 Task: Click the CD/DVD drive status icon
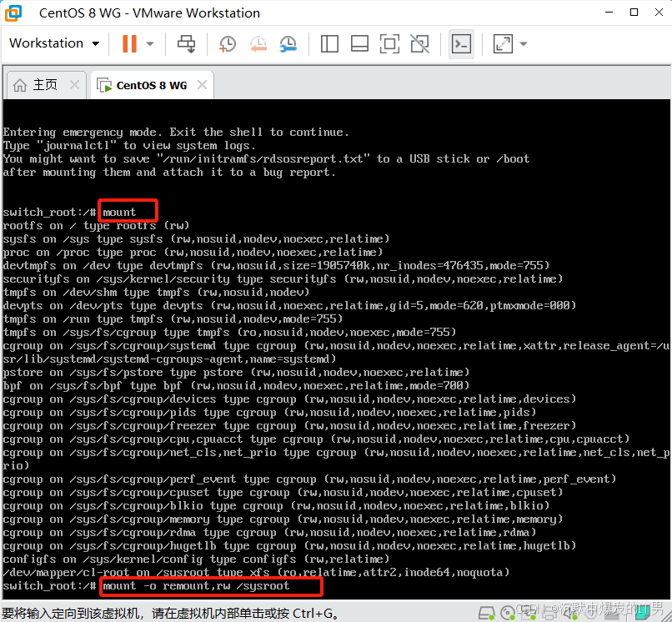[508, 614]
